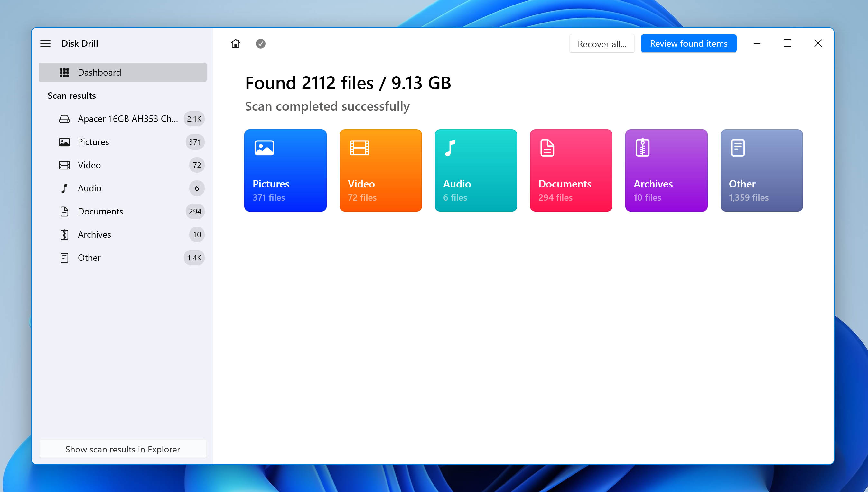
Task: Click the home navigation icon
Action: pyautogui.click(x=236, y=43)
